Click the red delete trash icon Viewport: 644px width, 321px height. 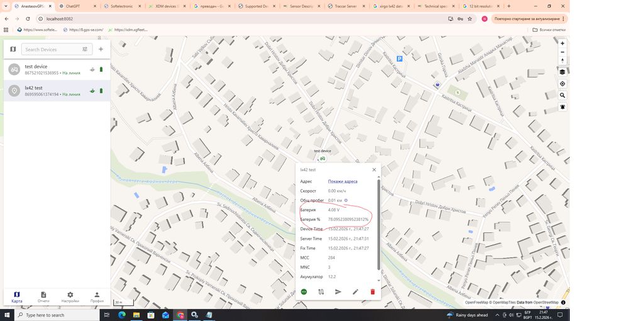[x=372, y=292]
